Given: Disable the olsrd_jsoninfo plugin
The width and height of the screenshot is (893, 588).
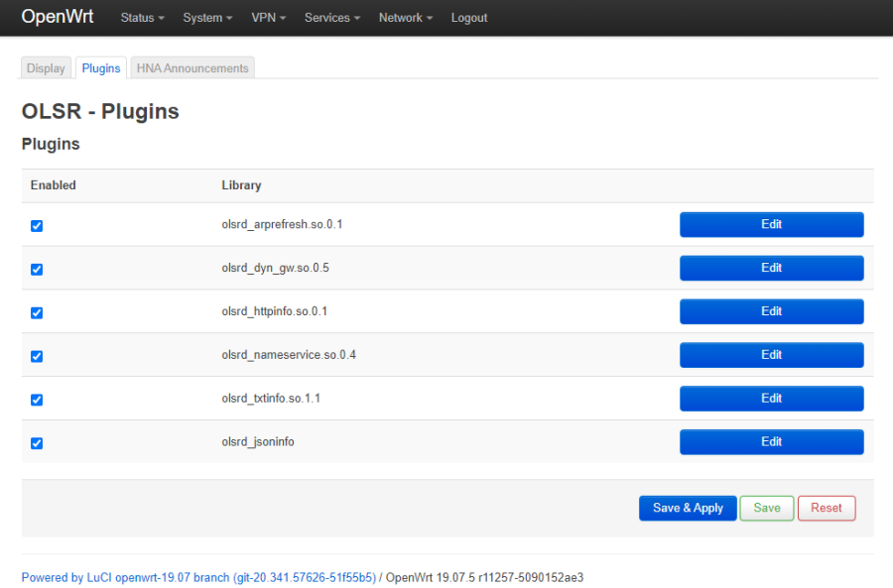Looking at the screenshot, I should [x=37, y=443].
